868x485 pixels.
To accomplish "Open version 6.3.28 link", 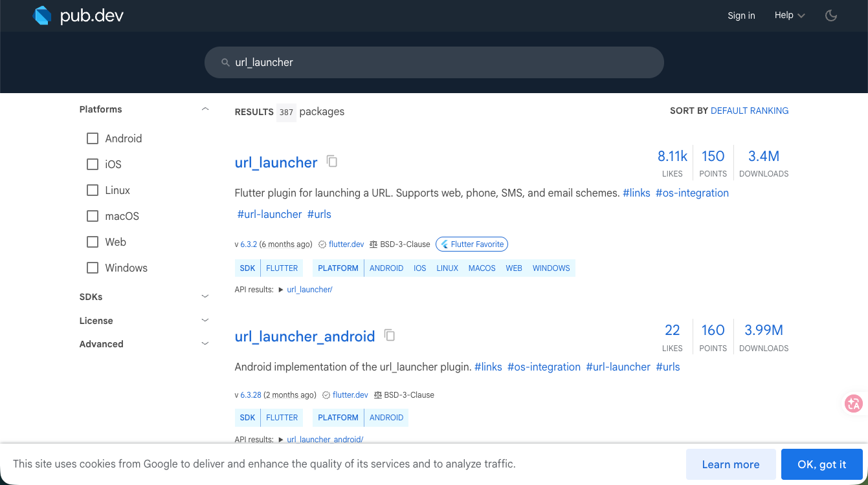I will point(250,395).
